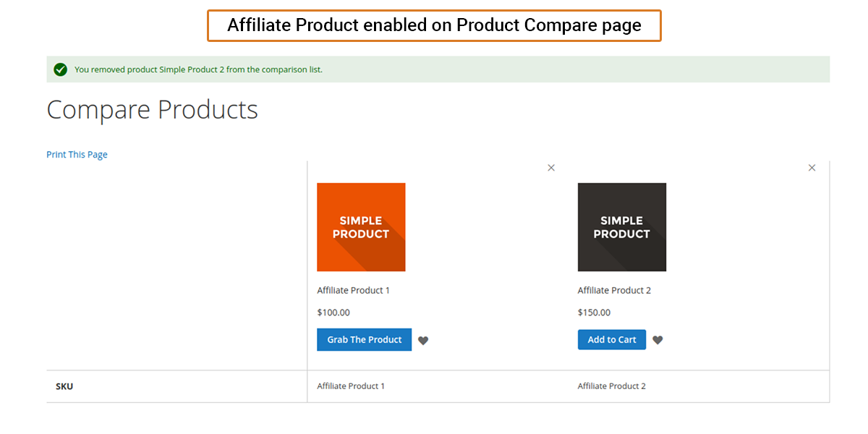Open the orange Simple Product thumbnail
This screenshot has height=434, width=868.
(361, 227)
